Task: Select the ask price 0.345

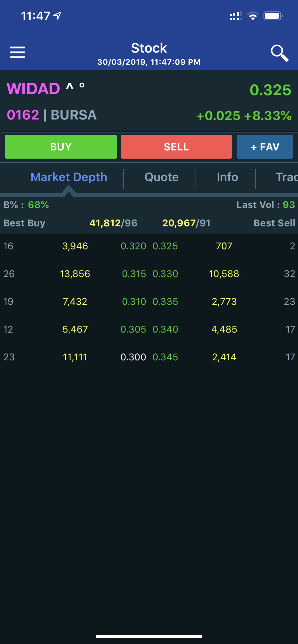Action: 165,357
